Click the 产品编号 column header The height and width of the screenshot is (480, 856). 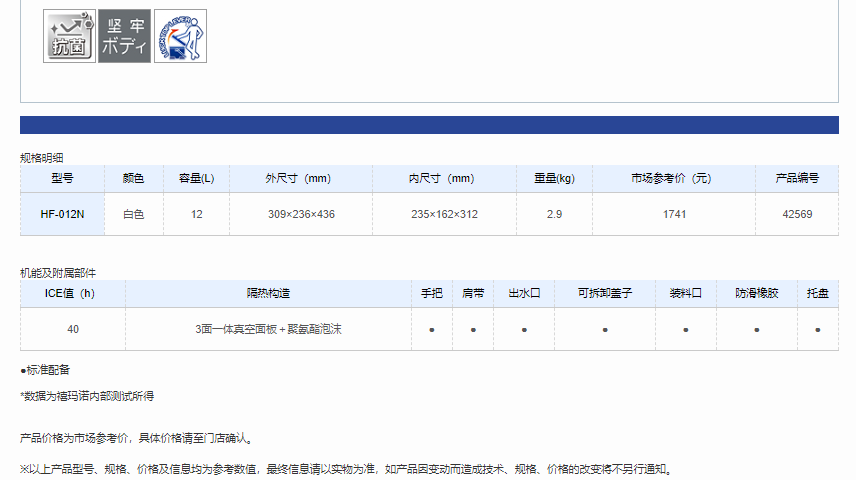coord(797,178)
